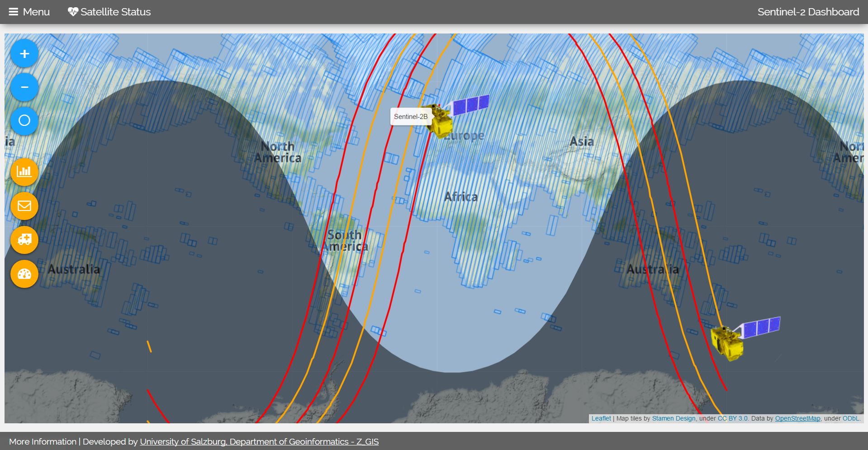Click the Africa label on the map

point(460,196)
